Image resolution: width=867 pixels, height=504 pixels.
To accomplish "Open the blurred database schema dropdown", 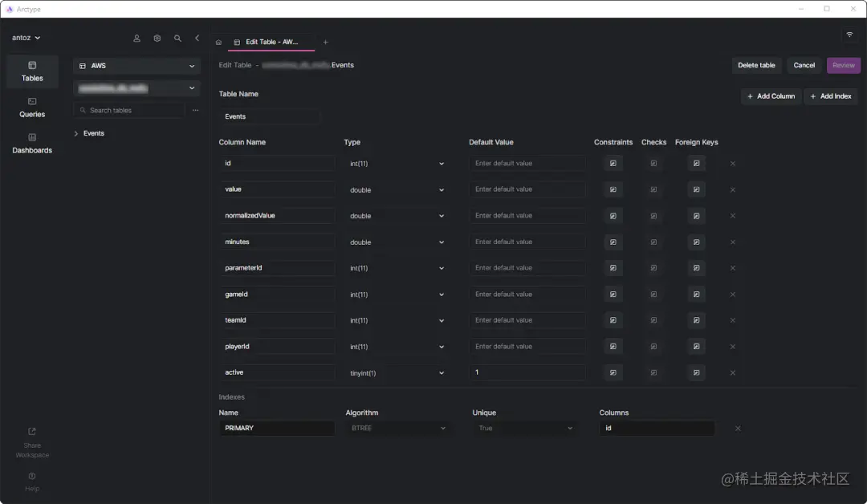I will 136,87.
